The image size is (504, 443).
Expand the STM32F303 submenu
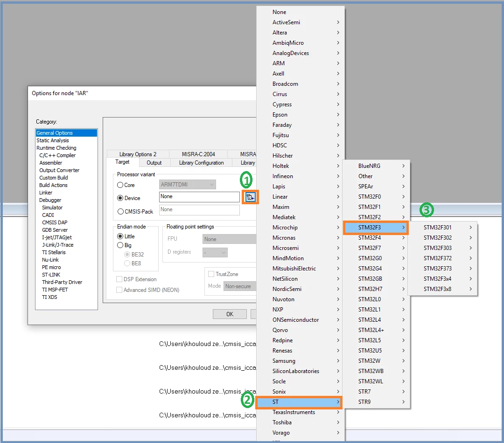tap(442, 248)
